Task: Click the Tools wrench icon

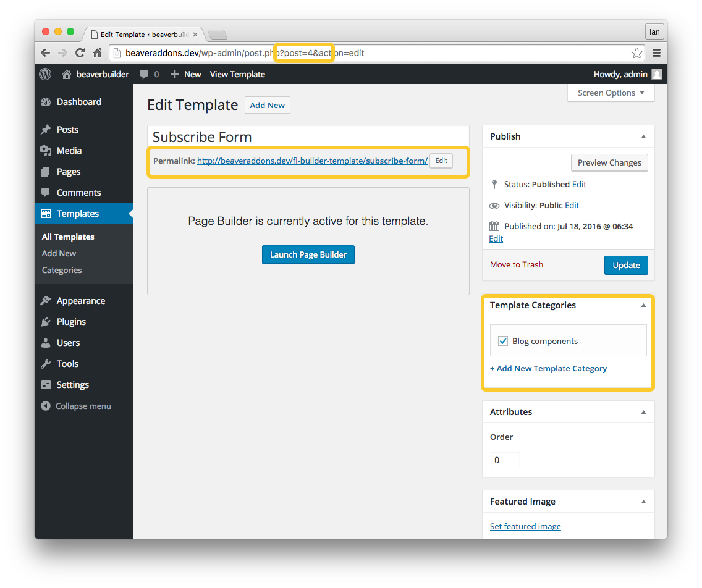Action: coord(46,364)
